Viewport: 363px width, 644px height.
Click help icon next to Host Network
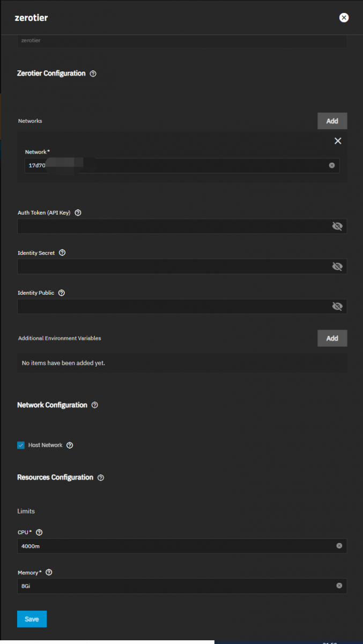point(70,445)
